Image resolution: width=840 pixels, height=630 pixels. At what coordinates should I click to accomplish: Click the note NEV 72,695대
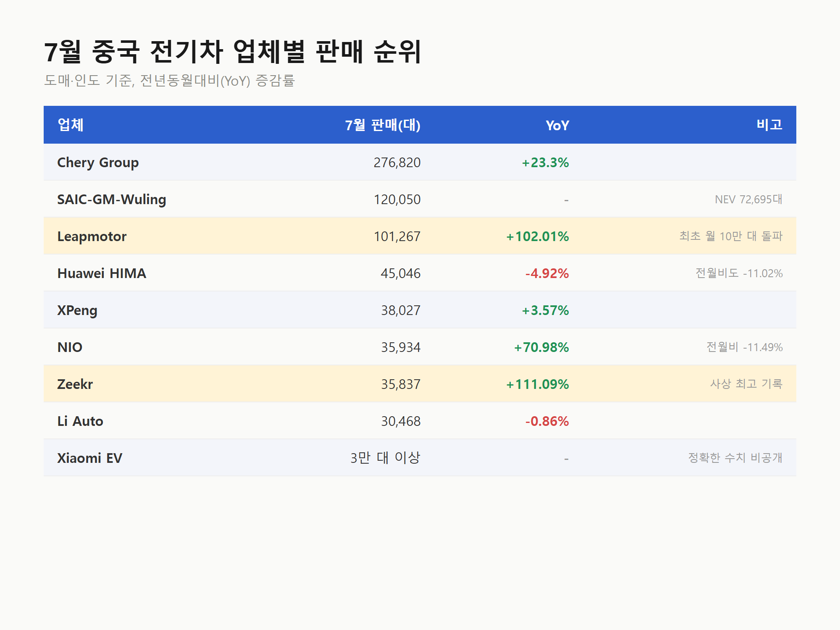click(x=748, y=199)
